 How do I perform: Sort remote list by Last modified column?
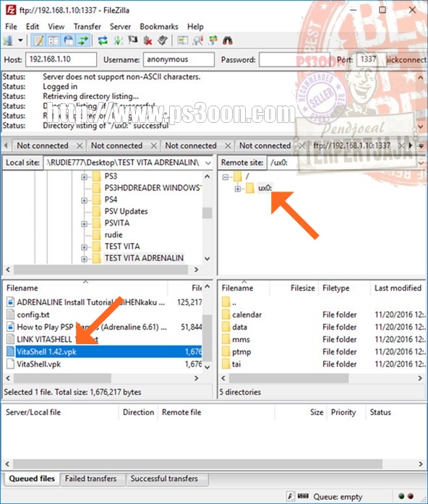398,288
